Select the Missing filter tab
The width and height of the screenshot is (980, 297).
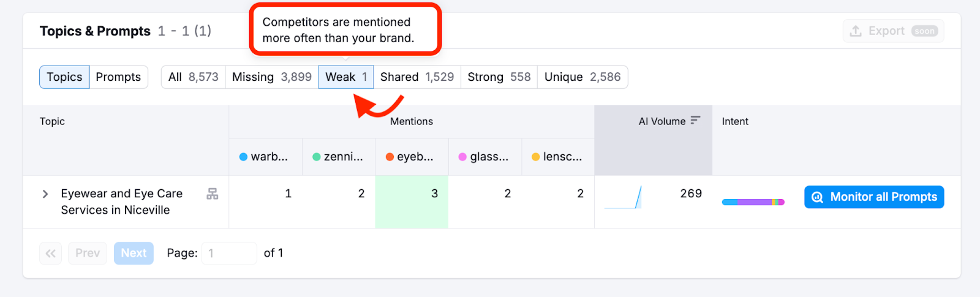pyautogui.click(x=271, y=77)
